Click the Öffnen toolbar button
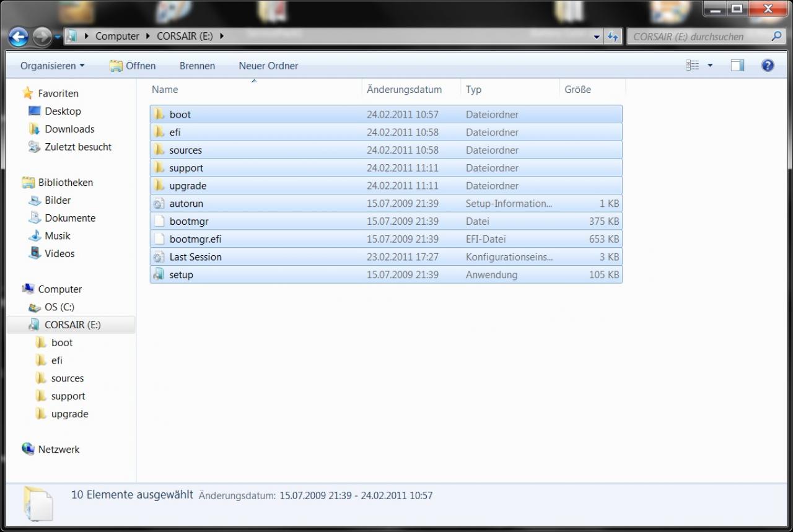This screenshot has width=793, height=532. [x=133, y=66]
